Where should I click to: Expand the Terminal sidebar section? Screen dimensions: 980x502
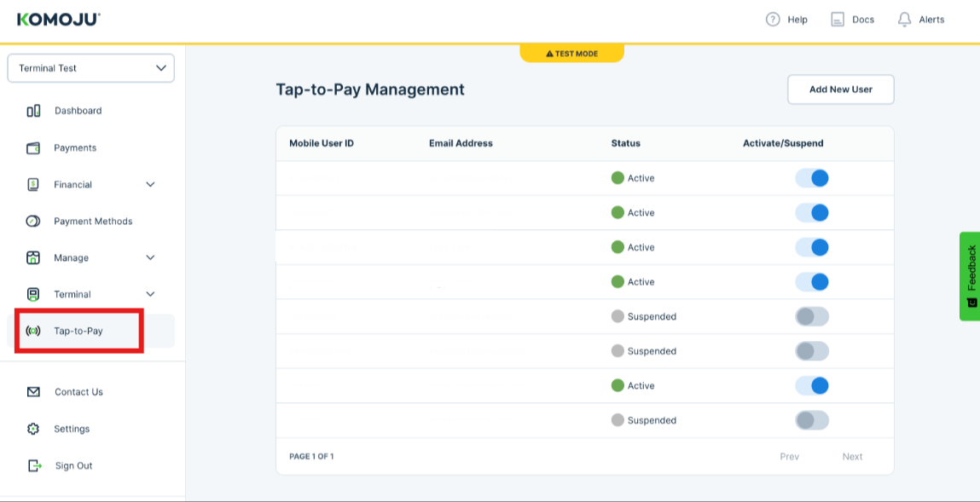(x=151, y=295)
